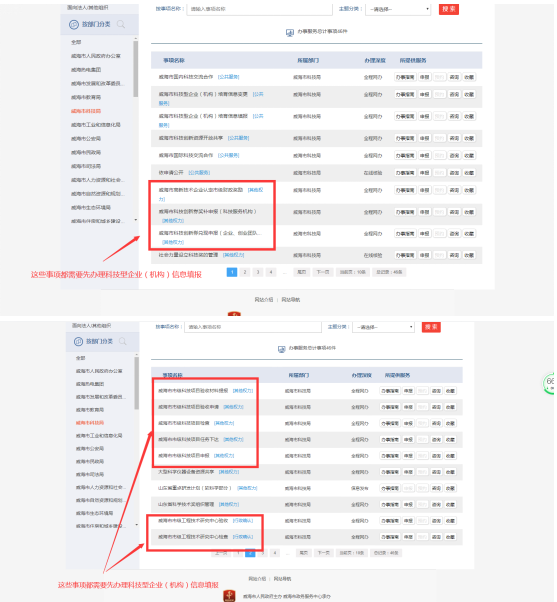Click red 搜索 button in upper panel
Screen dimensions: 557x602
448,9
